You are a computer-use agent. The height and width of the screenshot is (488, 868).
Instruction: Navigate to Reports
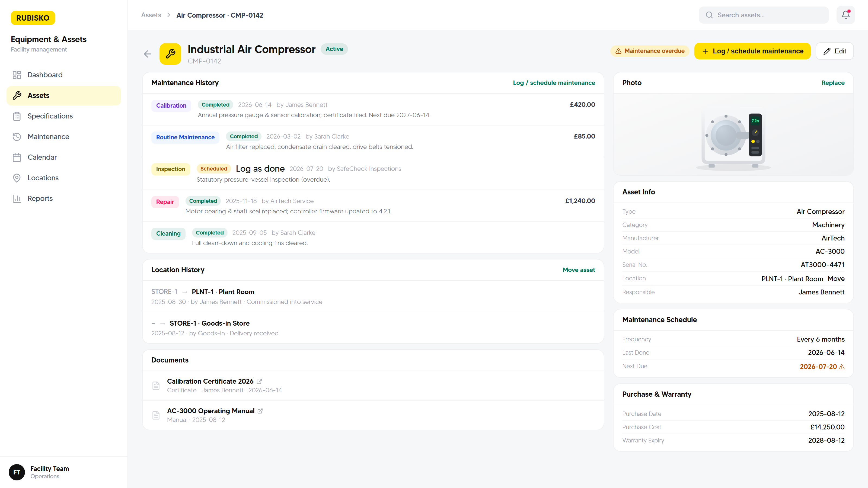(64, 198)
